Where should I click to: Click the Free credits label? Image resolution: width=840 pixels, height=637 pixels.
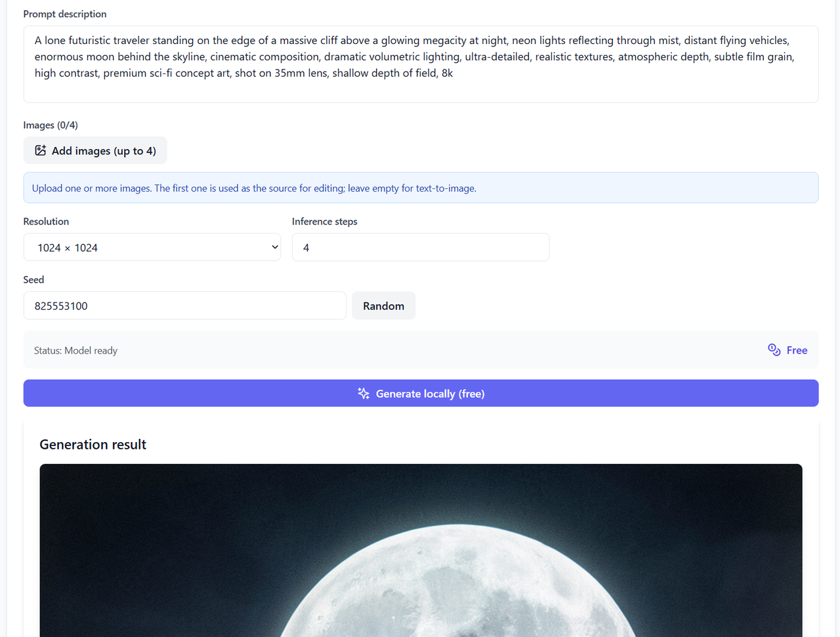[797, 350]
